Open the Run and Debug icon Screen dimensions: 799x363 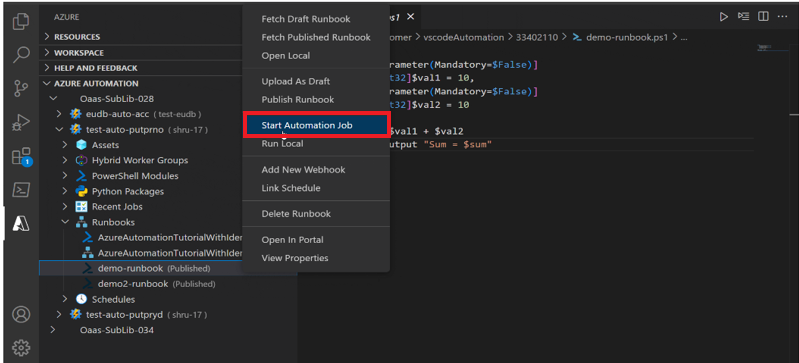(20, 122)
